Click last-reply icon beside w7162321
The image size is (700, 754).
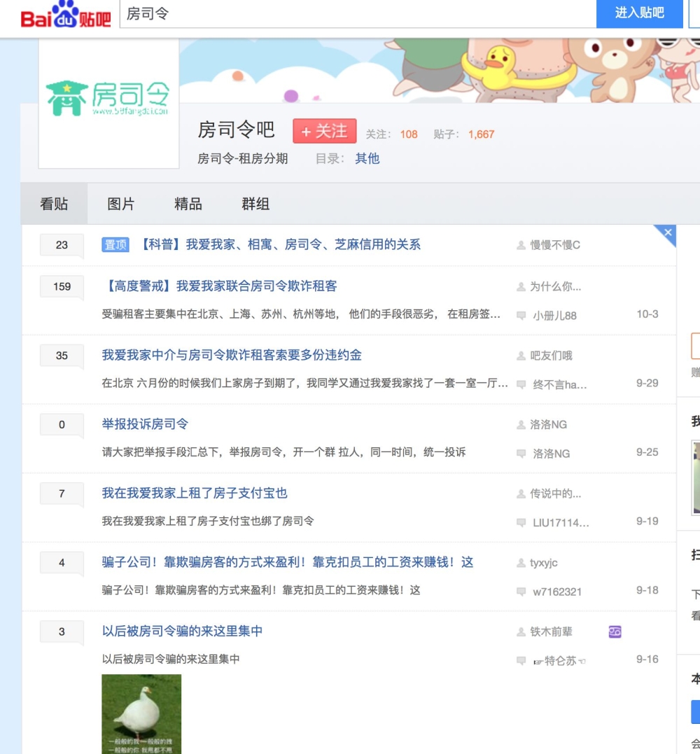521,592
